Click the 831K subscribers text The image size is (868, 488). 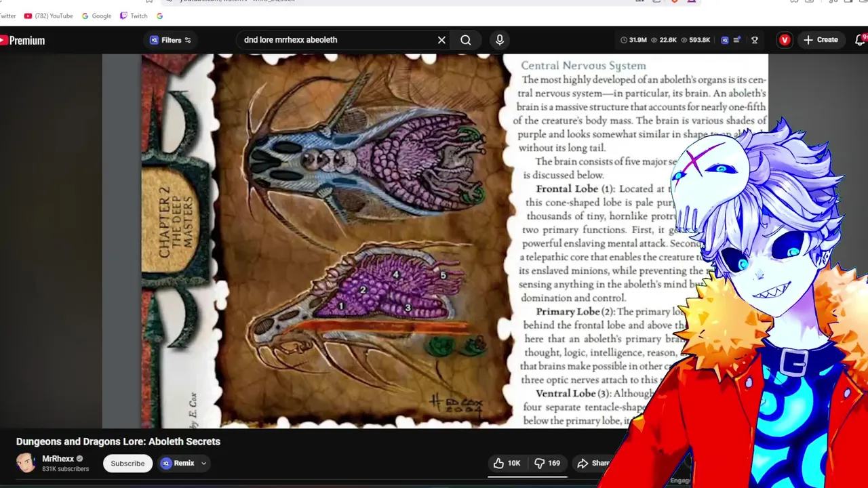pyautogui.click(x=65, y=469)
